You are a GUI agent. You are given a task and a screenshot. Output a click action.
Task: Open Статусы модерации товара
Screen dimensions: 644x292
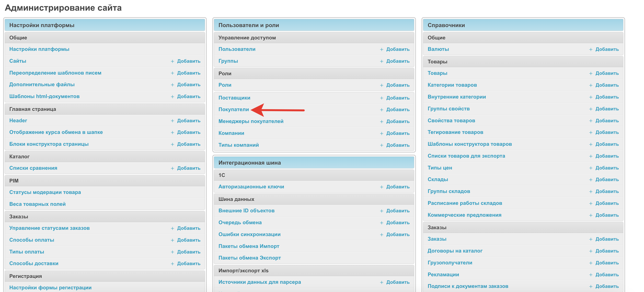pos(45,192)
